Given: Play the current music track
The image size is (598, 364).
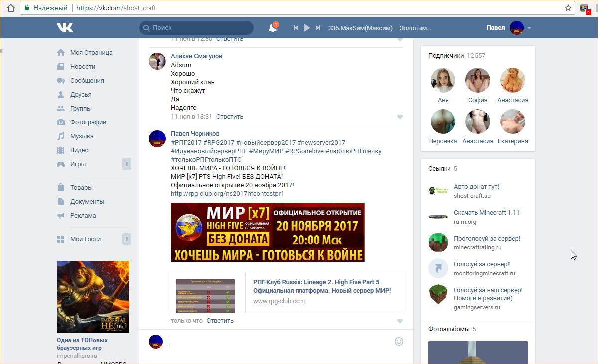Looking at the screenshot, I should click(x=307, y=28).
